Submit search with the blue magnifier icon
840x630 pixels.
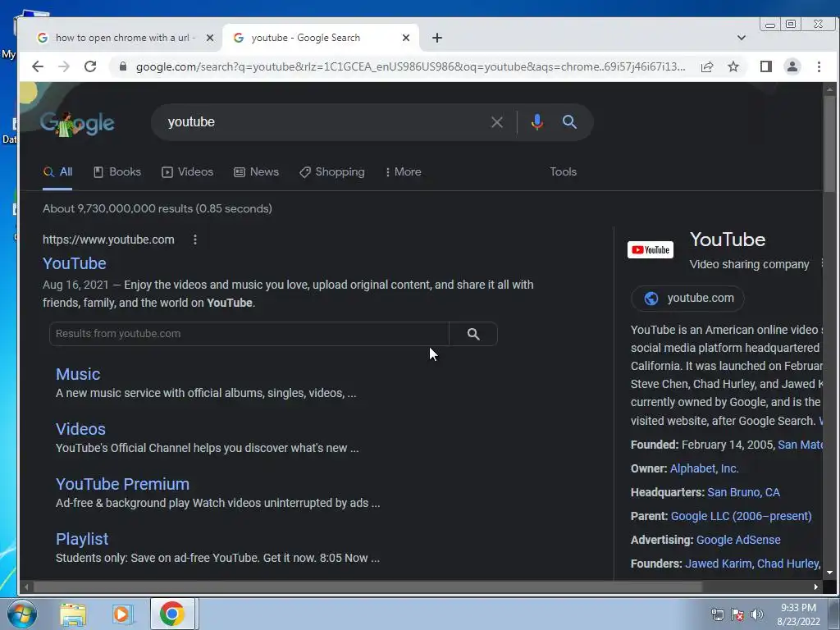point(569,122)
